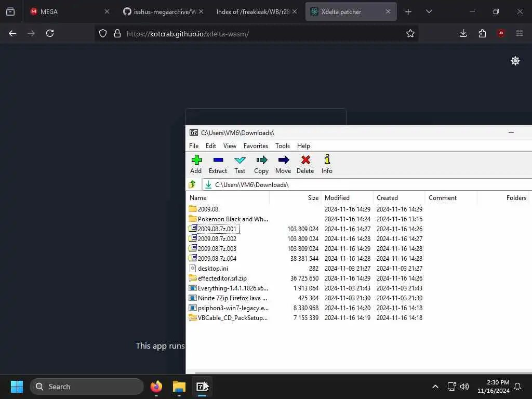Open the Firefox hamburger menu
Screen dimensions: 532x399
pyautogui.click(x=520, y=33)
